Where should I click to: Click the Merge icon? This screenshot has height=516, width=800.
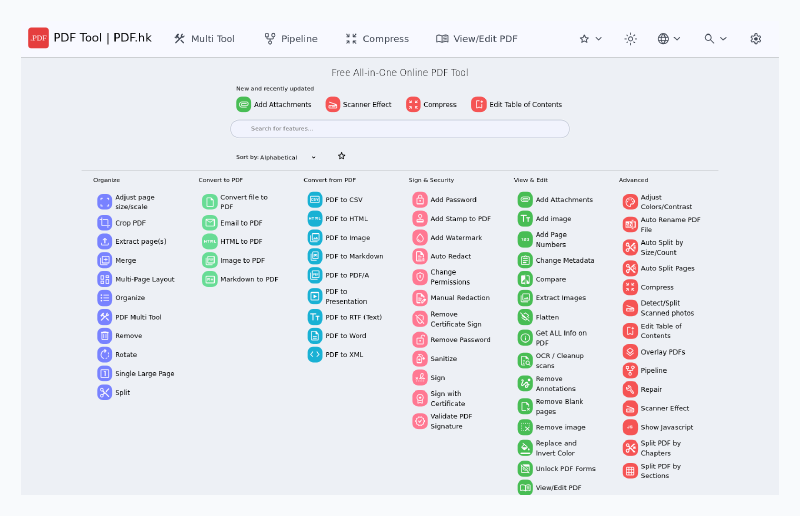pos(105,260)
